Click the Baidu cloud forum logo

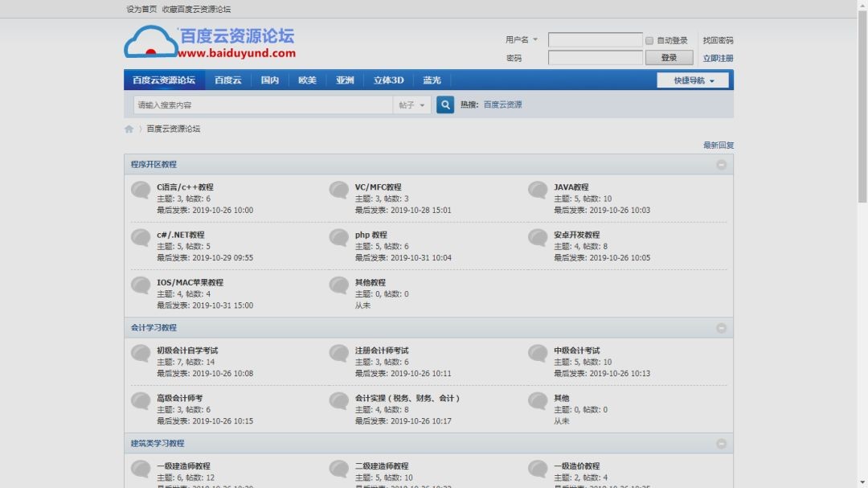click(210, 43)
